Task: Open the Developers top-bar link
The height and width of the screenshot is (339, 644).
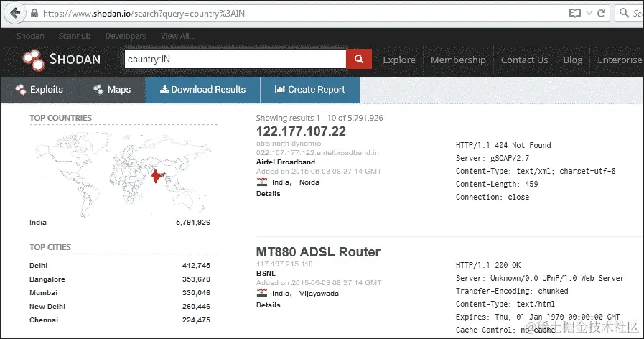Action: click(126, 36)
